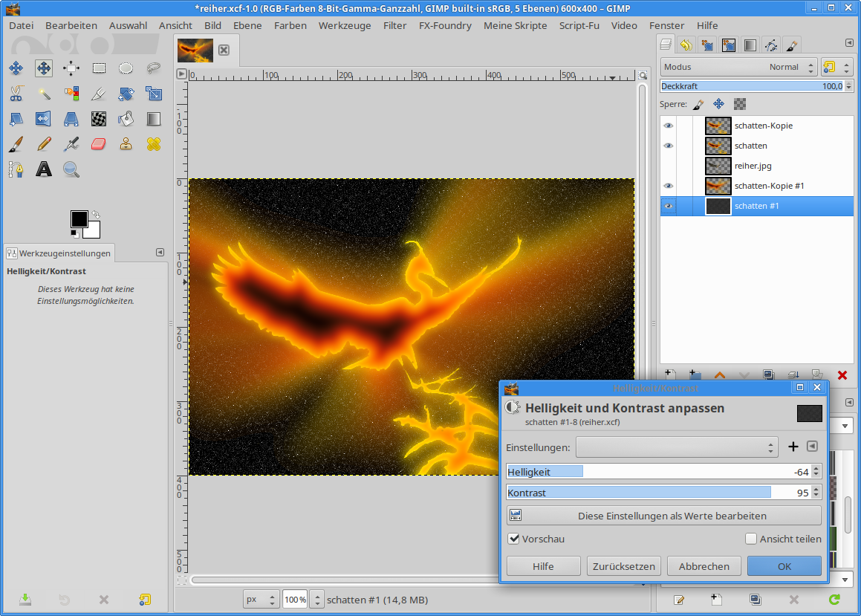Open the Farben menu
The height and width of the screenshot is (616, 861).
tap(290, 25)
